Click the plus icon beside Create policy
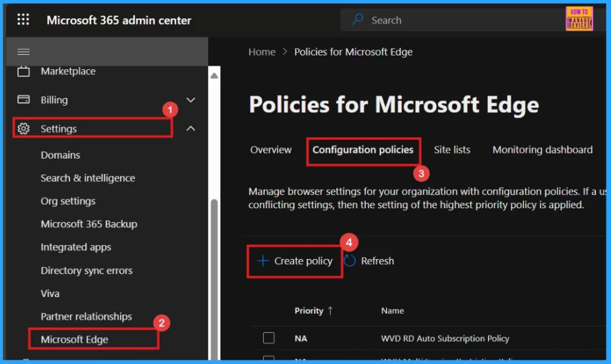The width and height of the screenshot is (611, 364). click(x=263, y=261)
